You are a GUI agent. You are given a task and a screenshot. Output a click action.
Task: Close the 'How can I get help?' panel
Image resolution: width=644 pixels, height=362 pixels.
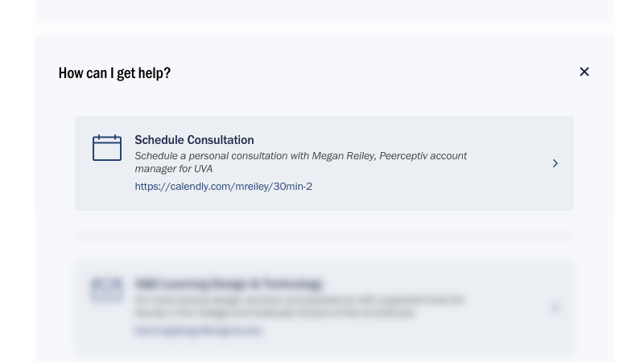[584, 72]
